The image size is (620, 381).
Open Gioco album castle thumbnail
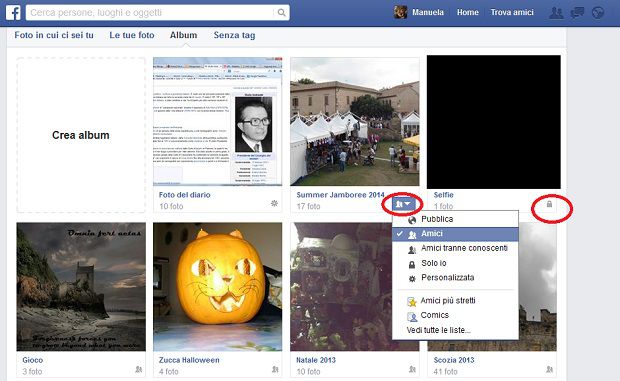point(81,287)
